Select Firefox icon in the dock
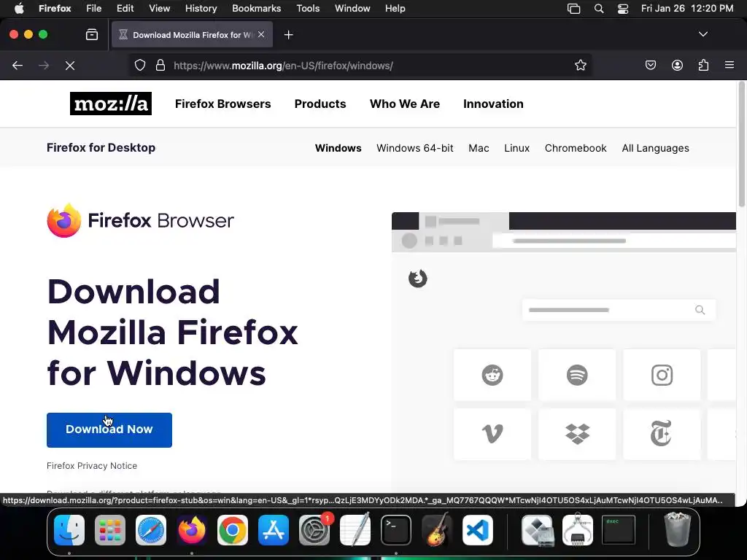The height and width of the screenshot is (560, 747). tap(192, 529)
